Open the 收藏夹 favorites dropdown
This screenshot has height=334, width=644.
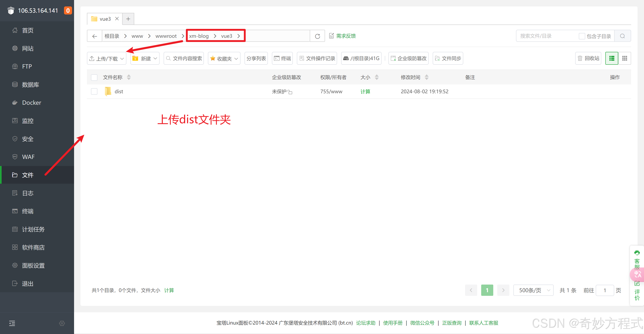(224, 58)
